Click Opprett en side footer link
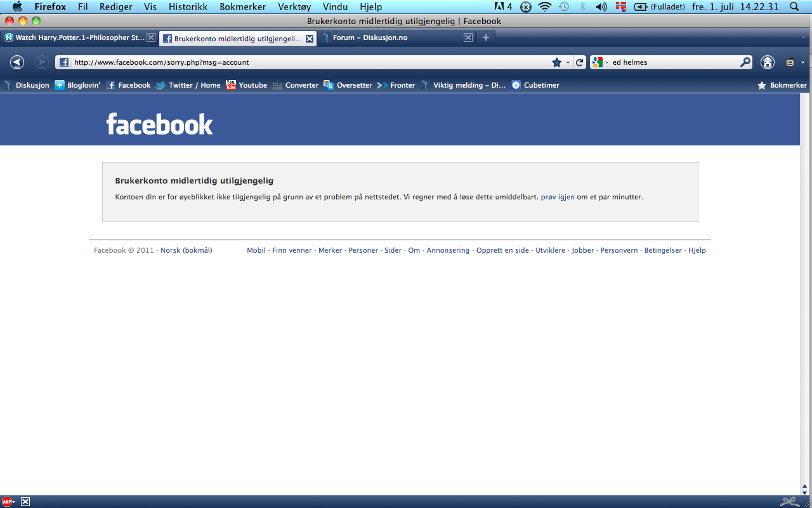Image resolution: width=812 pixels, height=508 pixels. 502,250
